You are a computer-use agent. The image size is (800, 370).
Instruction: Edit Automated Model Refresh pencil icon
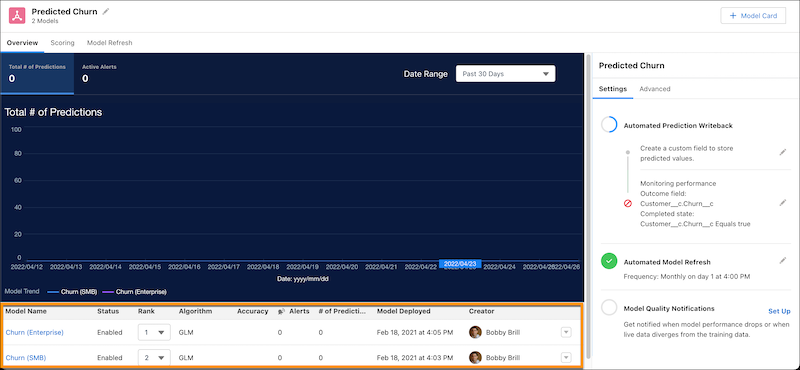tap(783, 261)
